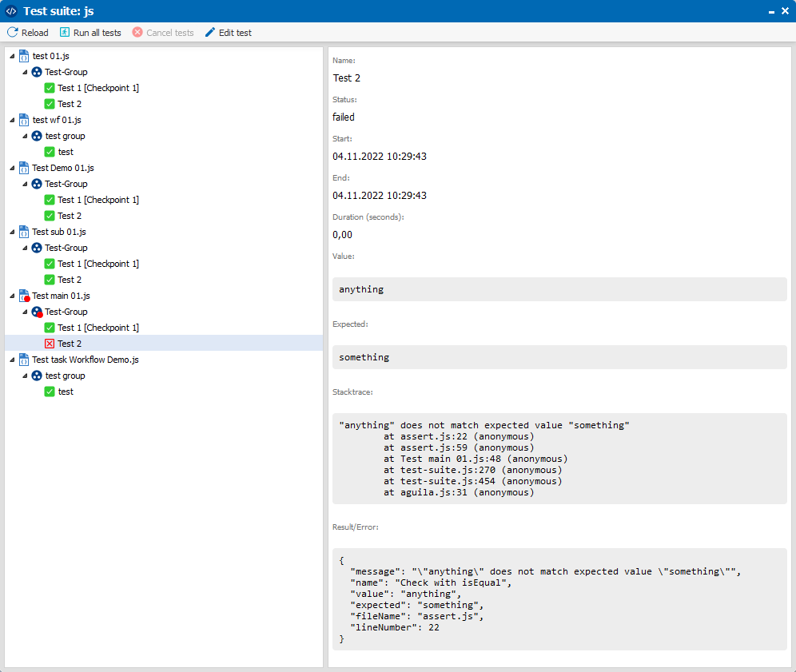The height and width of the screenshot is (672, 796).
Task: Select the test 01.js file icon
Action: pos(24,56)
